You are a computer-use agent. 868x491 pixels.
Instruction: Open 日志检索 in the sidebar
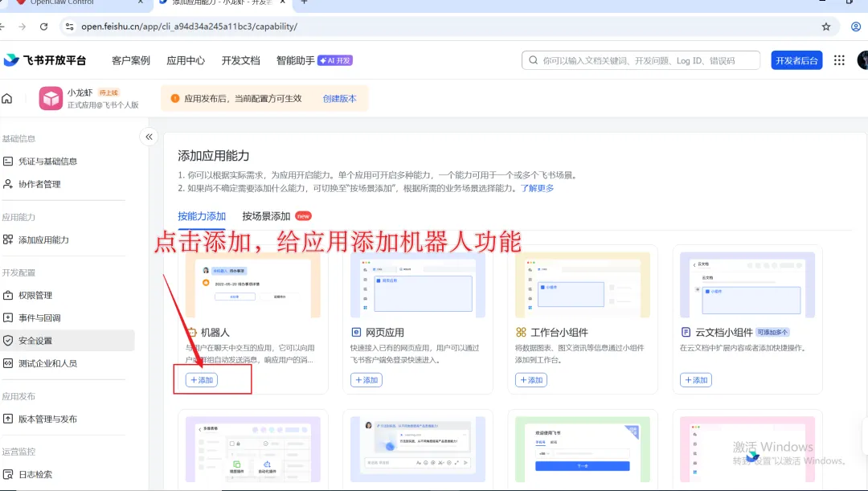tap(27, 474)
